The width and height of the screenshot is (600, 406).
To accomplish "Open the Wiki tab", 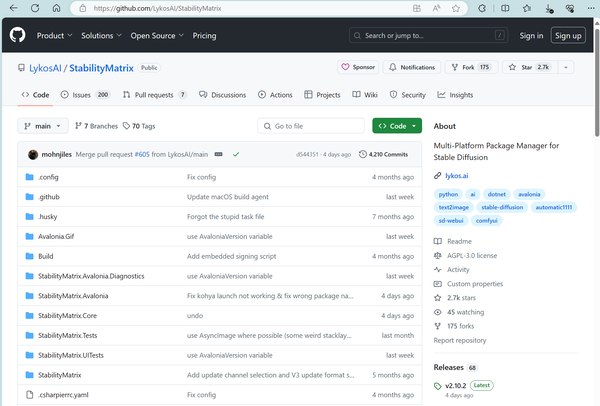I will (x=365, y=95).
